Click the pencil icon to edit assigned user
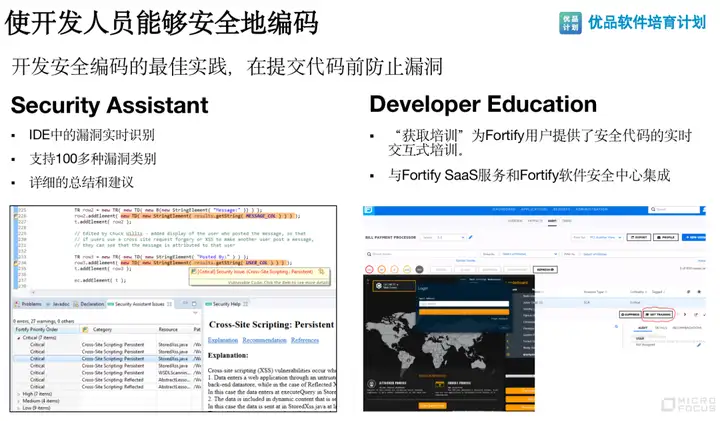 (x=698, y=345)
